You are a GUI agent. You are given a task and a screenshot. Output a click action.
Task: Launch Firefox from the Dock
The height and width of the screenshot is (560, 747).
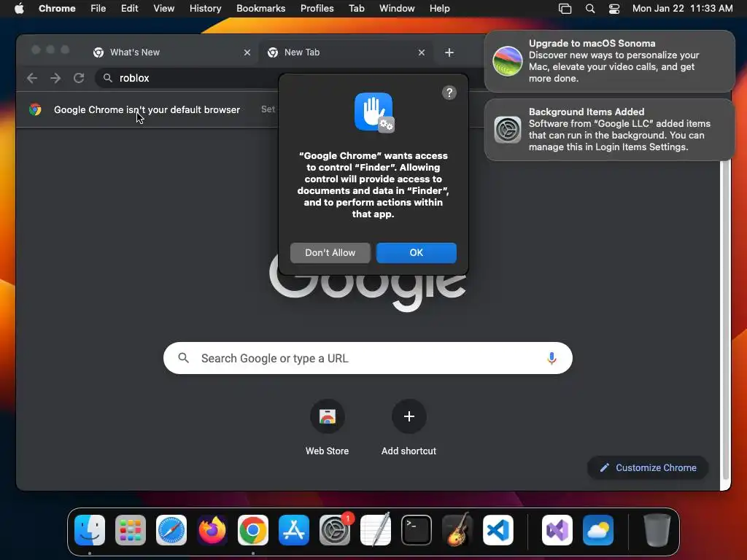pyautogui.click(x=212, y=530)
